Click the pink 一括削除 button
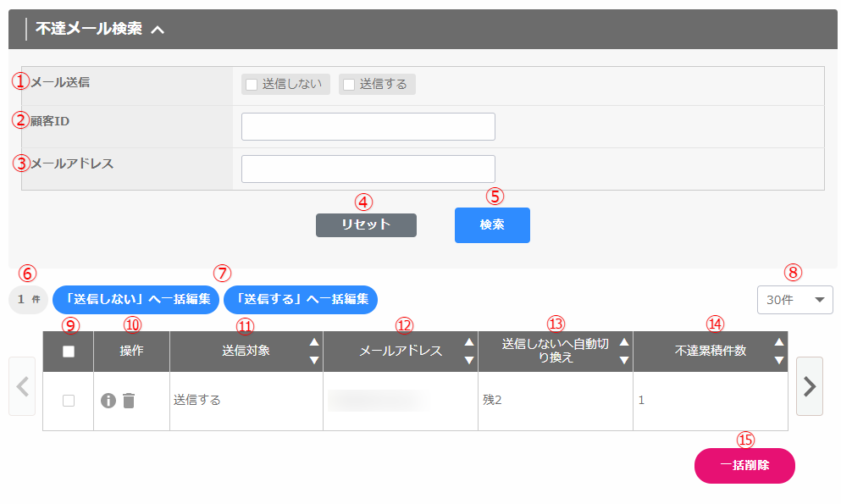 tap(744, 466)
